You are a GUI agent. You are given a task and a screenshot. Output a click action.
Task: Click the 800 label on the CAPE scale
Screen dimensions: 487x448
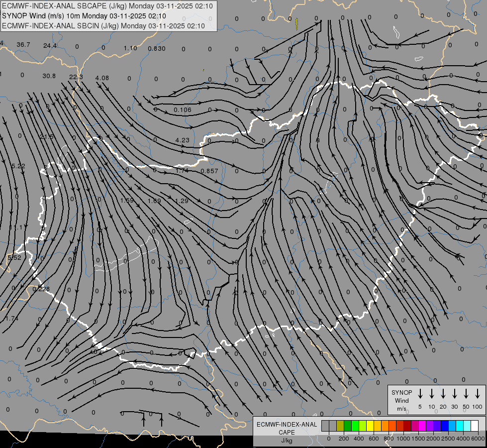click(x=389, y=439)
